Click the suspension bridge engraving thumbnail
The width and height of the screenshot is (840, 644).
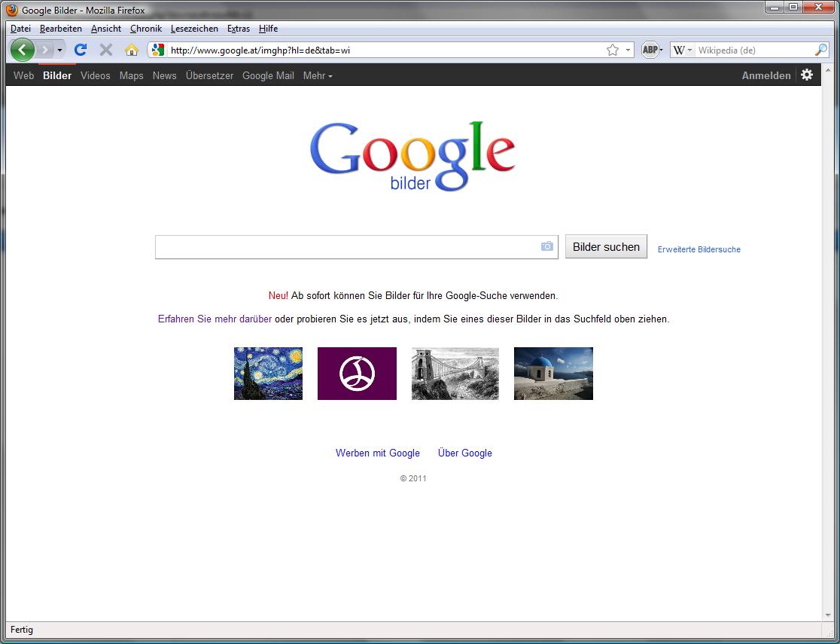tap(455, 373)
